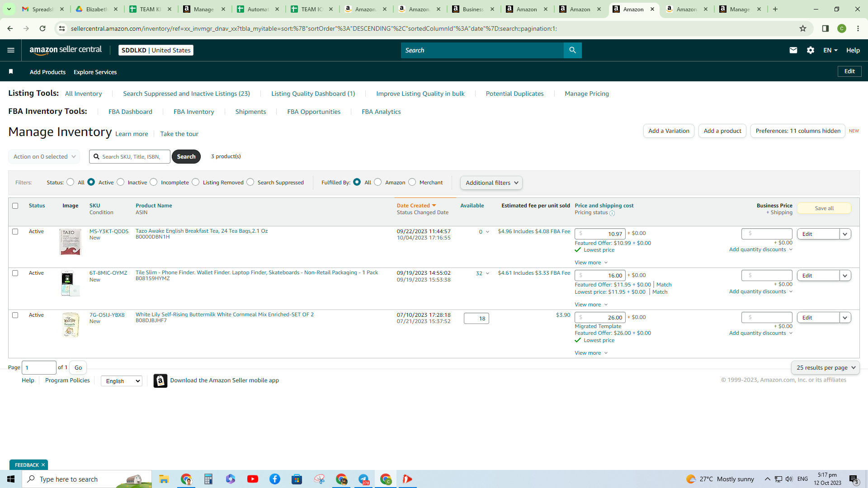The width and height of the screenshot is (868, 488).
Task: Click the White Lily Cornmeal product thumbnail
Action: coord(70,325)
